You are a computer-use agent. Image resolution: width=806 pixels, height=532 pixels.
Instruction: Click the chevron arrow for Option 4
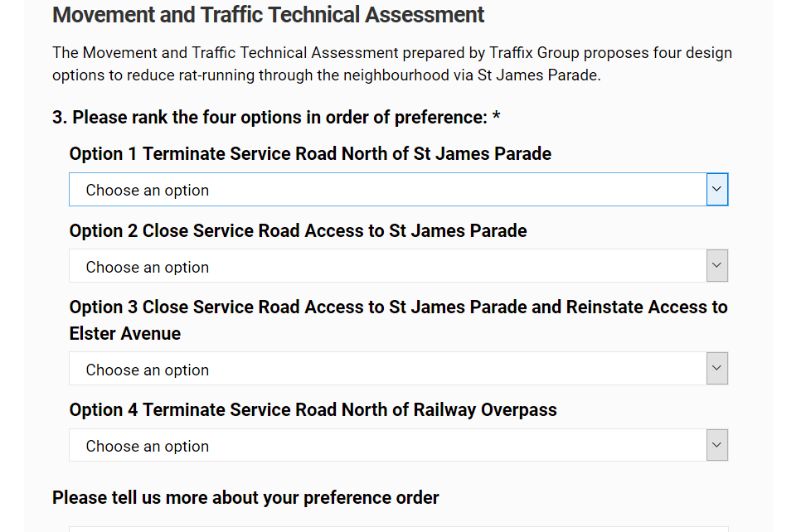point(717,446)
